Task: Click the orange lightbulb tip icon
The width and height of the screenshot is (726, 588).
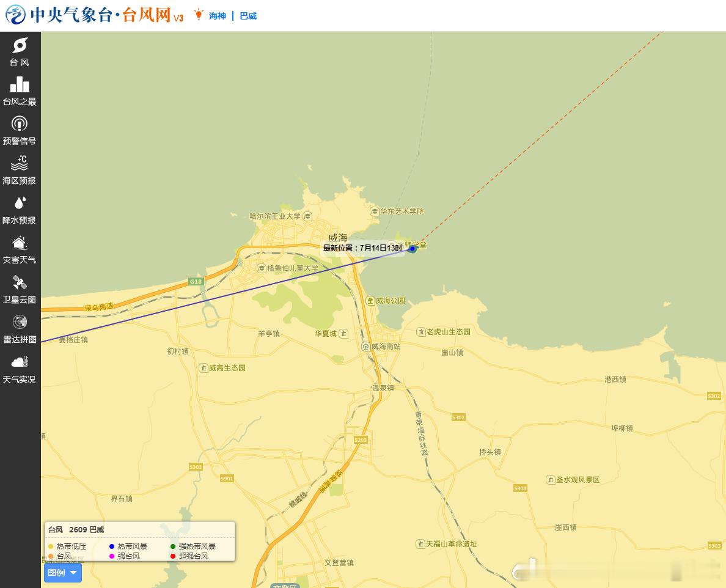Action: coord(199,14)
